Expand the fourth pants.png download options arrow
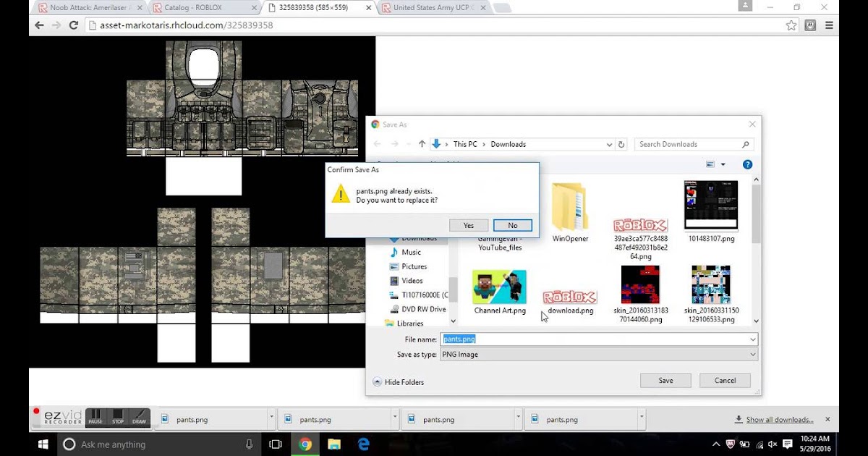The height and width of the screenshot is (456, 868). pyautogui.click(x=642, y=418)
